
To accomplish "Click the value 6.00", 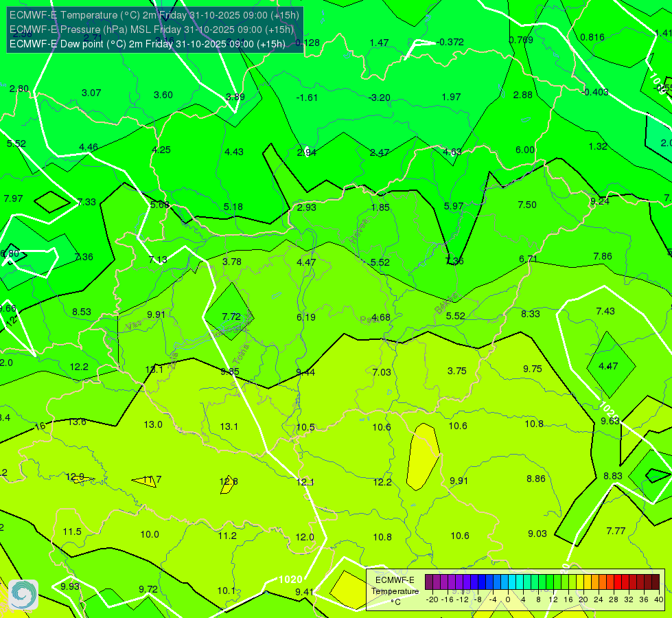I will (525, 150).
